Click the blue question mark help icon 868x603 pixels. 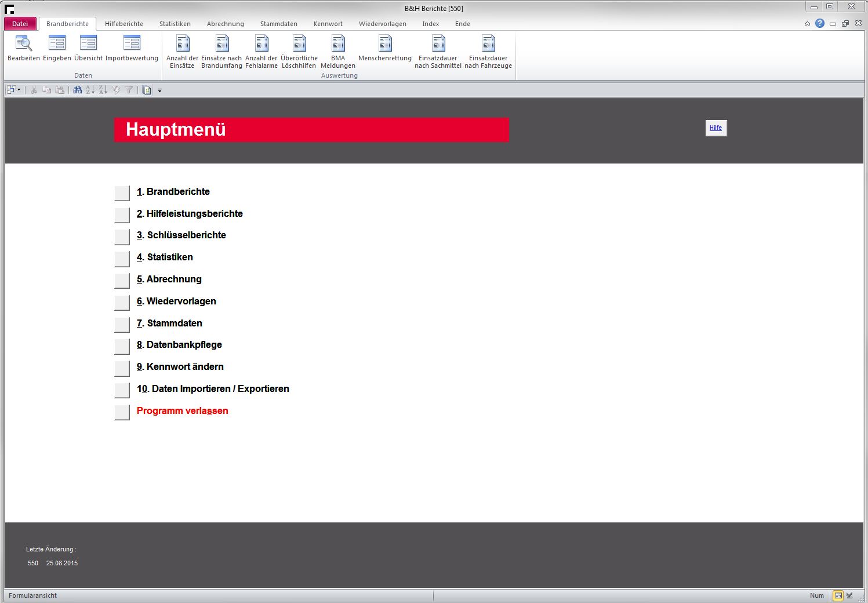tap(820, 23)
